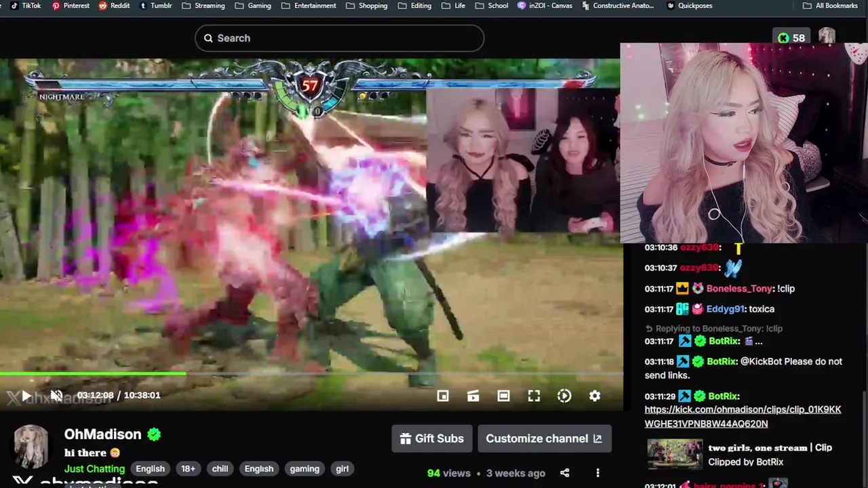The width and height of the screenshot is (868, 488).
Task: Open playback speed control icon
Action: [x=564, y=396]
